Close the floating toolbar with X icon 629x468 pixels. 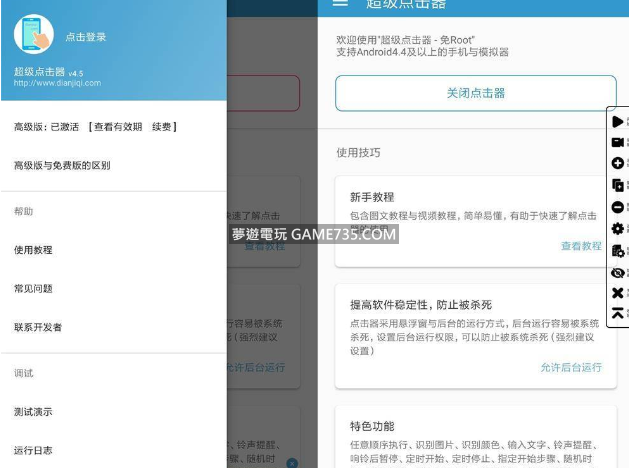tap(618, 293)
